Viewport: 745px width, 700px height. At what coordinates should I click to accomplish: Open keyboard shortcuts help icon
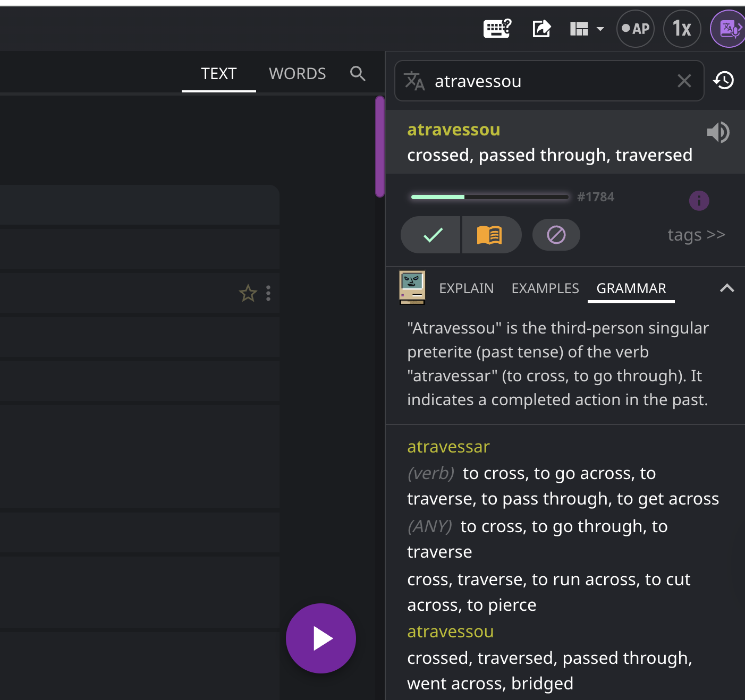tap(497, 29)
